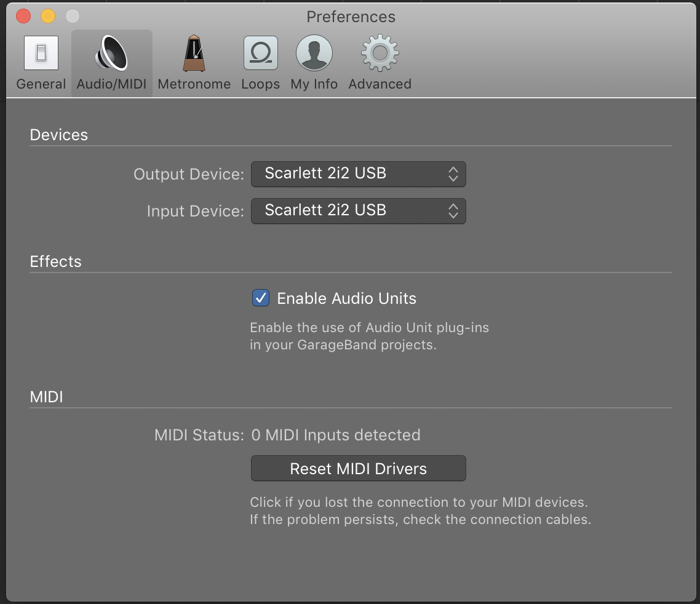
Task: Open the Input Device dropdown
Action: pyautogui.click(x=358, y=211)
